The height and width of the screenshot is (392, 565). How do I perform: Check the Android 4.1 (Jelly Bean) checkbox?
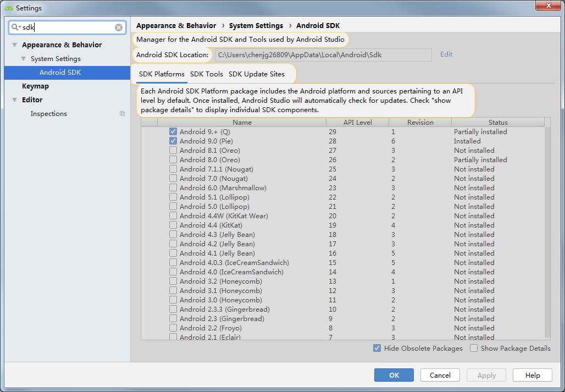173,253
